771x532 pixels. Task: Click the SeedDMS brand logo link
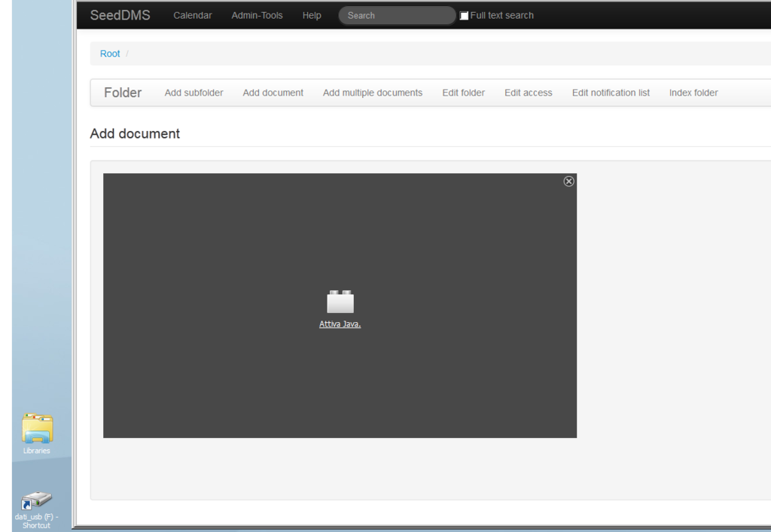[x=120, y=16]
